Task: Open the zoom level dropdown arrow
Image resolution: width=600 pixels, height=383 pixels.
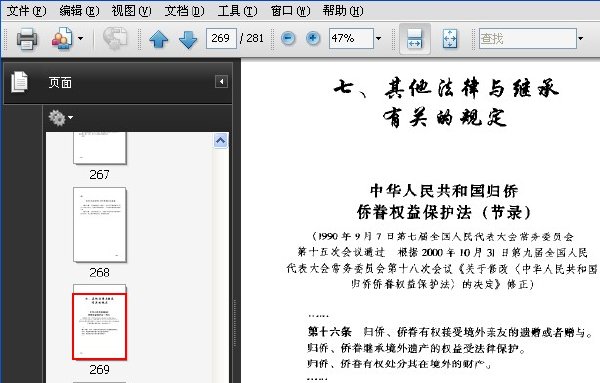Action: [x=378, y=38]
